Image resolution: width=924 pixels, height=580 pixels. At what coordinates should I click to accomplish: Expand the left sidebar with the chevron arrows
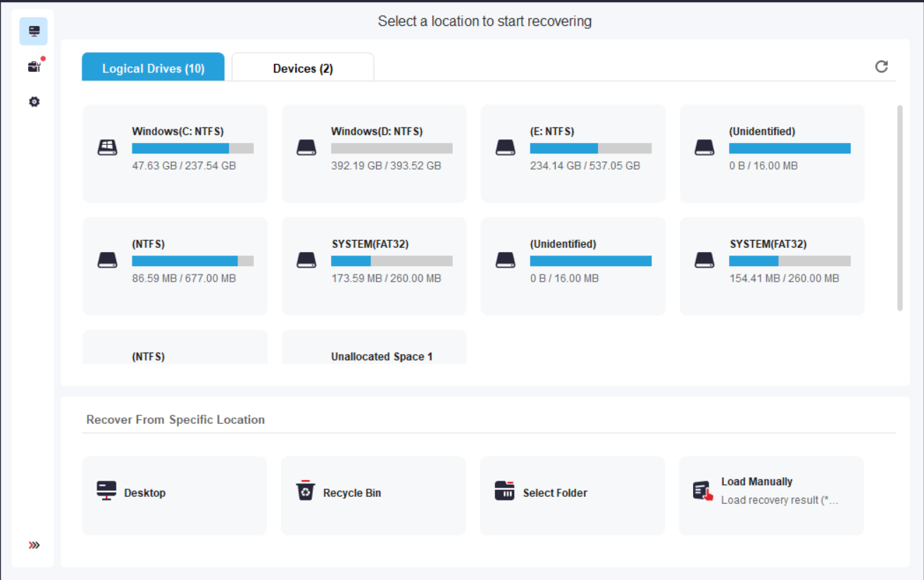(33, 544)
